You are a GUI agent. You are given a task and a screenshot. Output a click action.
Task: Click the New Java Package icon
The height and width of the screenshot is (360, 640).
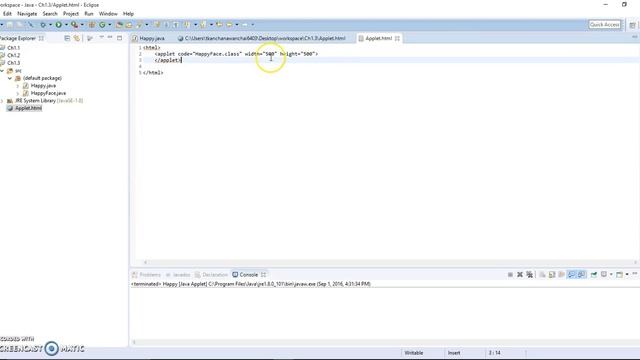(x=92, y=24)
